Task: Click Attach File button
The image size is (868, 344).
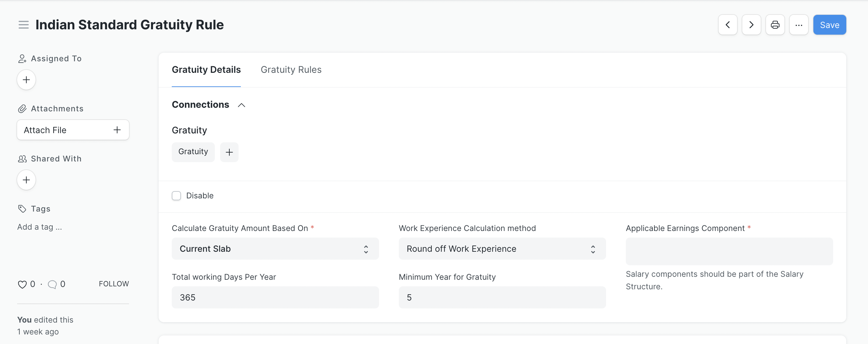Action: [x=73, y=129]
